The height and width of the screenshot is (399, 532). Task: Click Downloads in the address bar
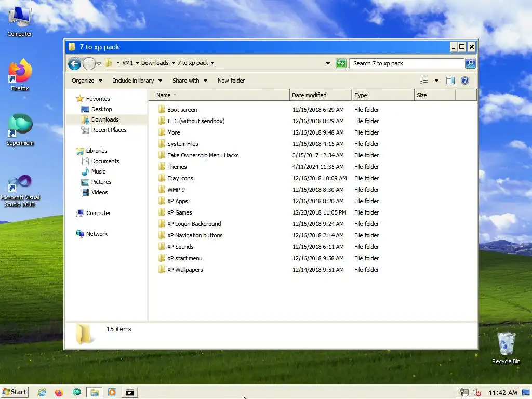point(155,63)
